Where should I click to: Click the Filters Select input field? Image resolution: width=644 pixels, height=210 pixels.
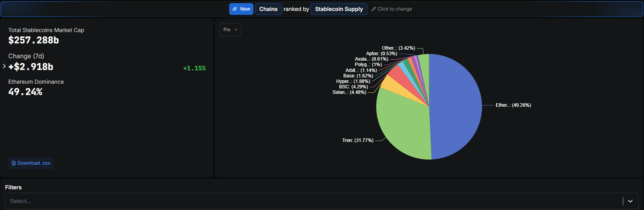click(313, 201)
